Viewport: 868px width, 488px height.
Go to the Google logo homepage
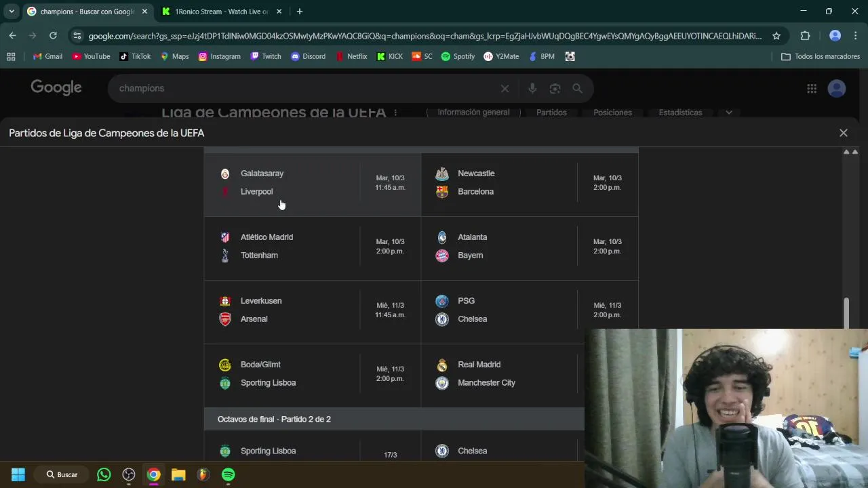click(56, 88)
